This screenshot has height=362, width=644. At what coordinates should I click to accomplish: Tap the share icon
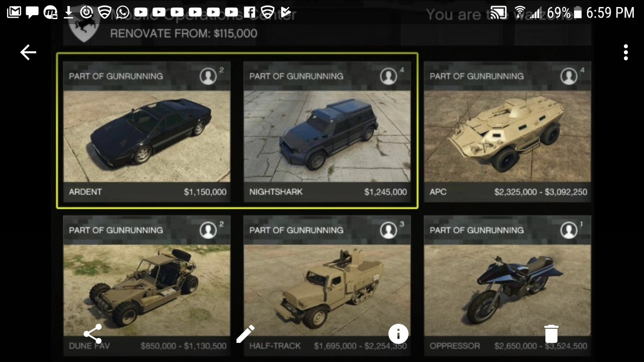93,333
